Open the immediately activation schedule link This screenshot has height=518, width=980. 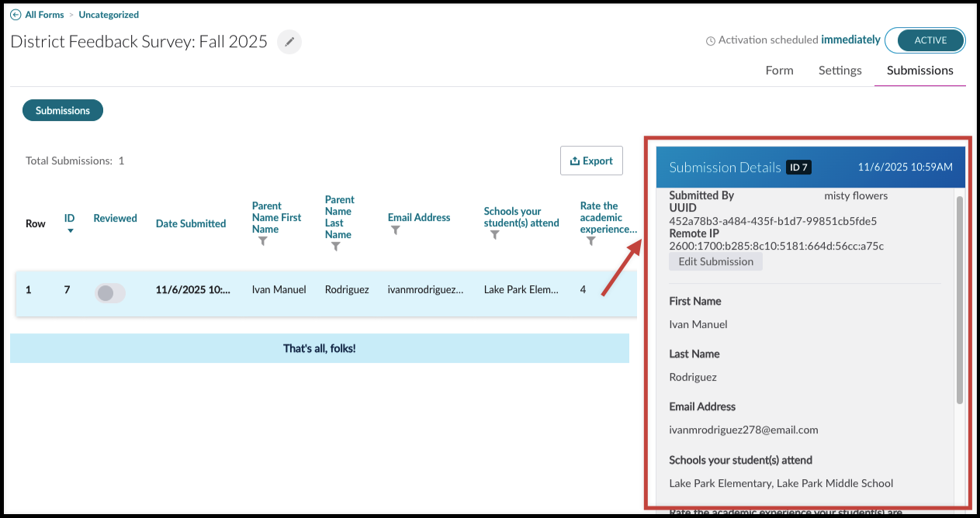tap(850, 40)
